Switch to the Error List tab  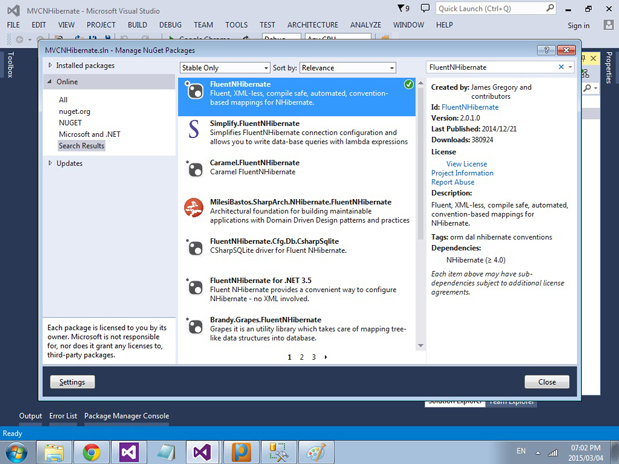tap(63, 416)
